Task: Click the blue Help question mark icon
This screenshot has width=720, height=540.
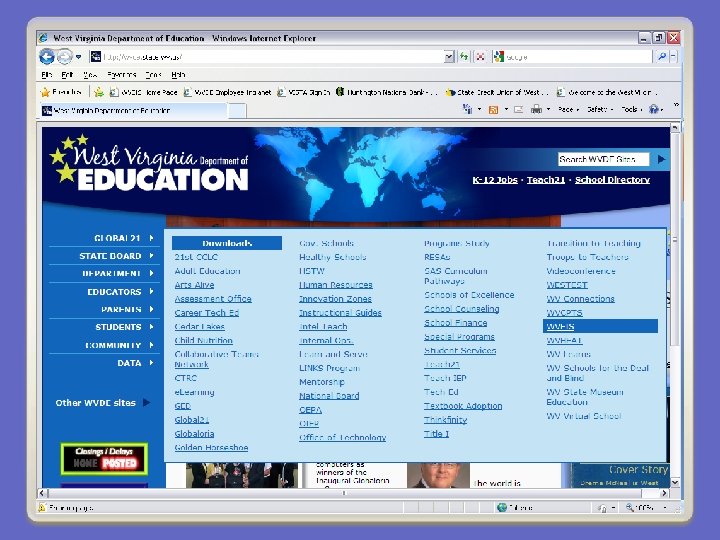Action: 654,109
